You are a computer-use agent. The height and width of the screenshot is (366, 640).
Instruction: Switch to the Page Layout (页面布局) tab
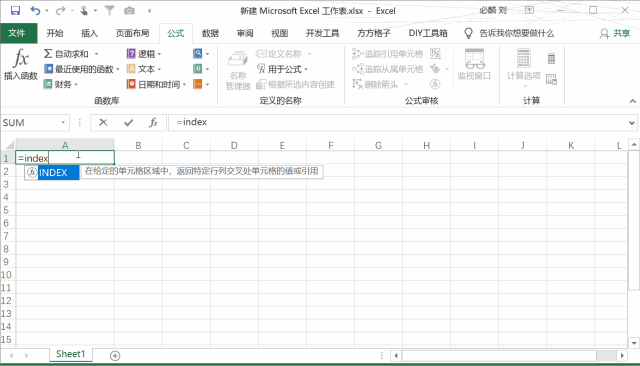click(x=132, y=33)
